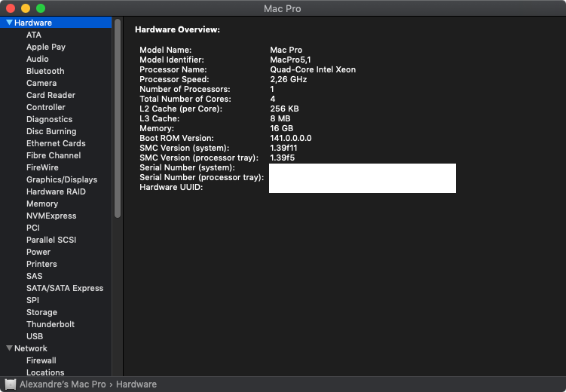Collapse the Hardware disclosure triangle
This screenshot has width=566, height=392.
tap(9, 23)
